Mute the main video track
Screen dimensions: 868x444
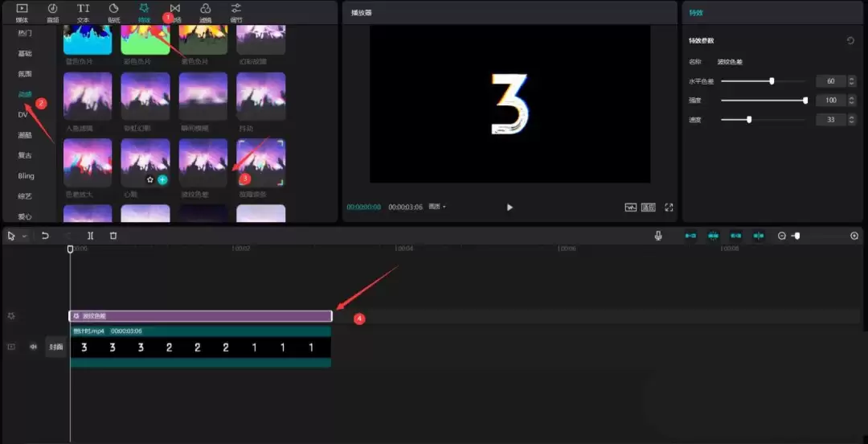point(34,347)
